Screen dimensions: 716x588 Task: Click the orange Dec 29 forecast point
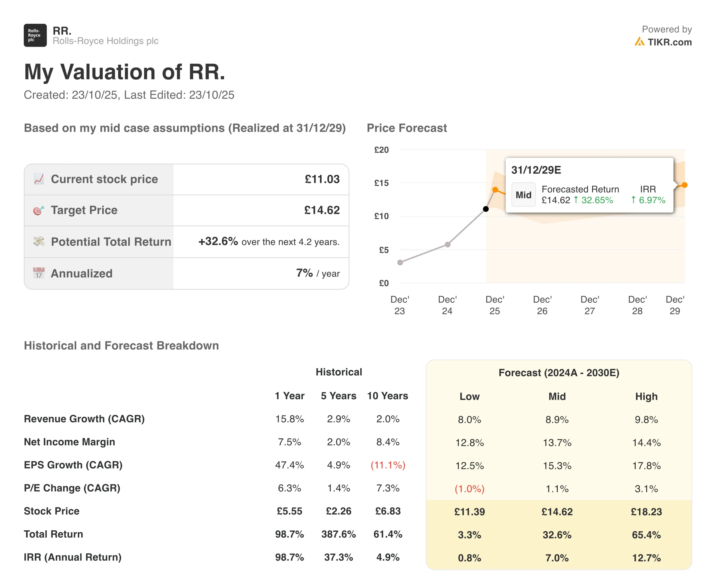[684, 185]
